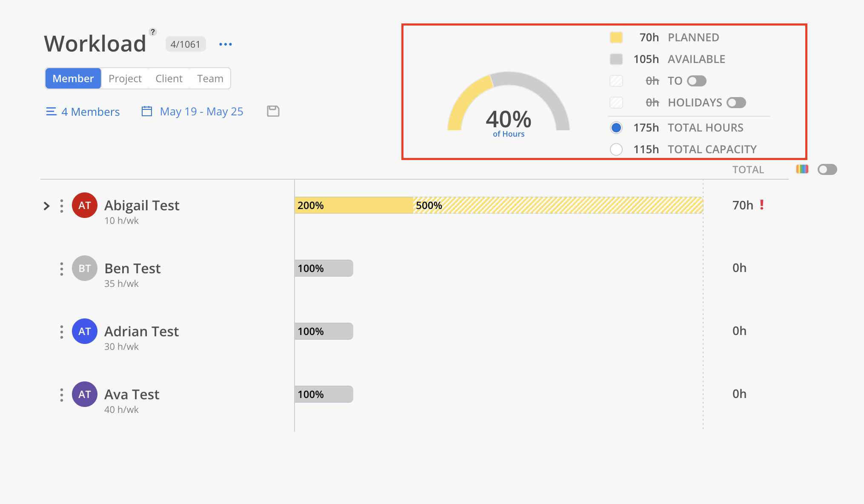Open Ava Test's three-dot action menu
This screenshot has width=864, height=504.
tap(61, 394)
